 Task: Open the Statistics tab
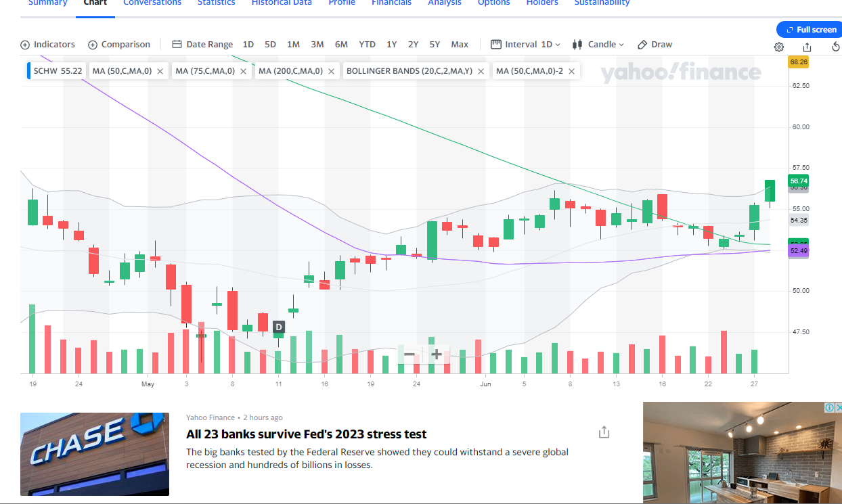tap(216, 3)
